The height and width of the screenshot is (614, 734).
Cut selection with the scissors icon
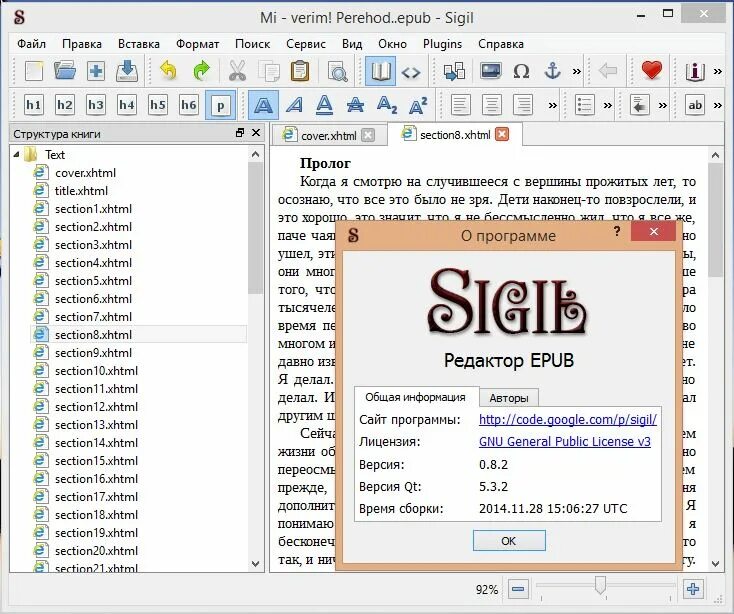237,71
